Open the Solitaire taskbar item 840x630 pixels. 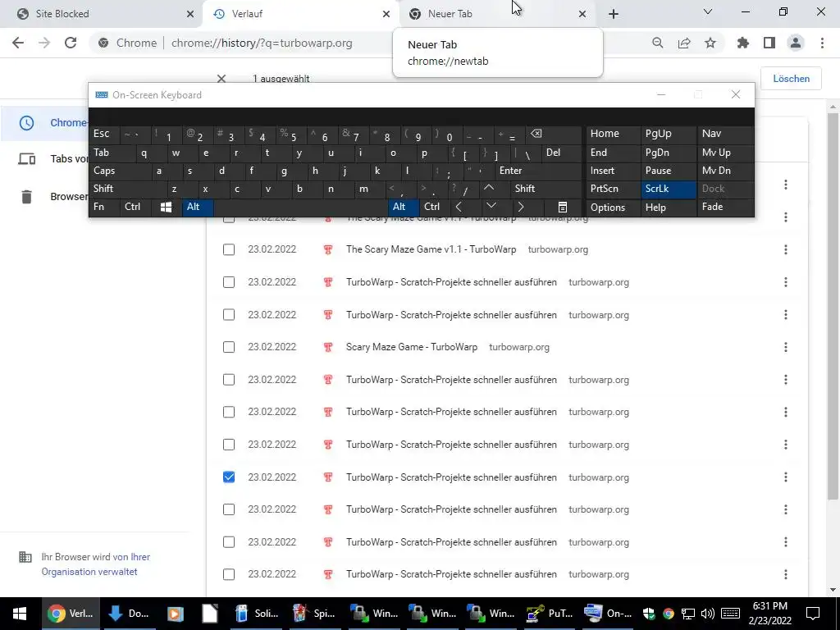[257, 614]
